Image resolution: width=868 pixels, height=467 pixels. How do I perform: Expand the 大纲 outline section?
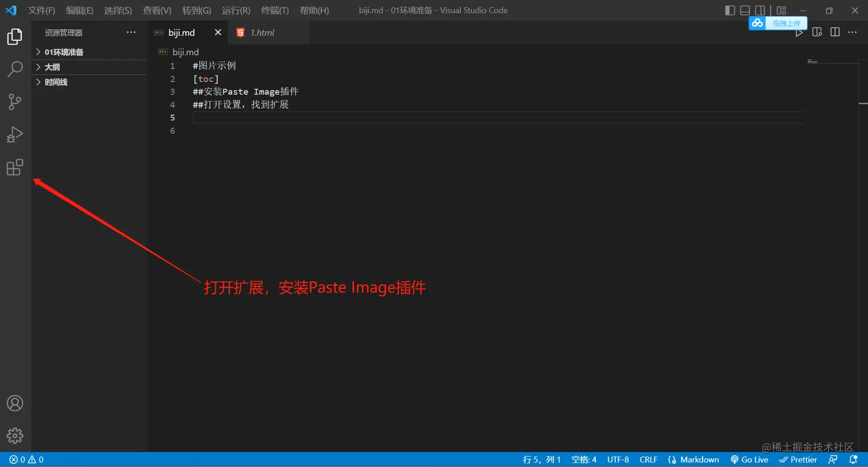[x=90, y=67]
